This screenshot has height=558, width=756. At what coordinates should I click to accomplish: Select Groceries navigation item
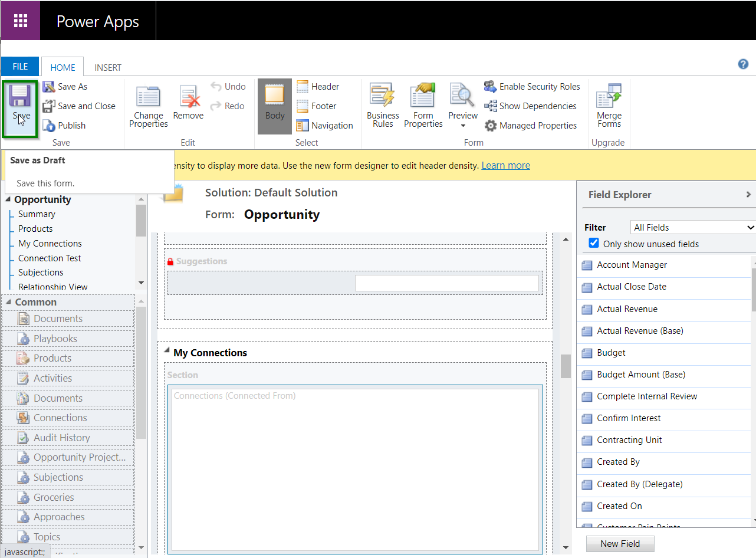point(68,497)
